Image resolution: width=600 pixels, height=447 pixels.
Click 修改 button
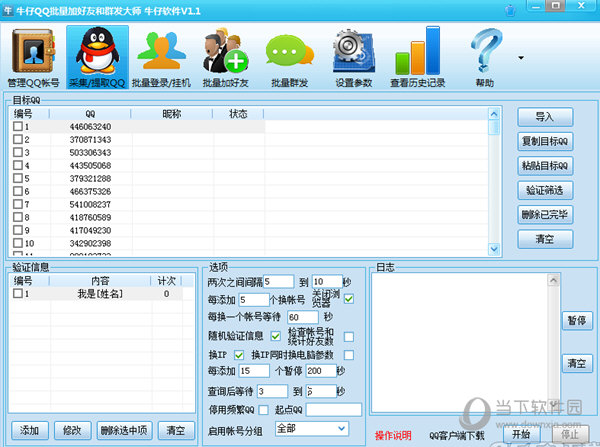point(72,431)
